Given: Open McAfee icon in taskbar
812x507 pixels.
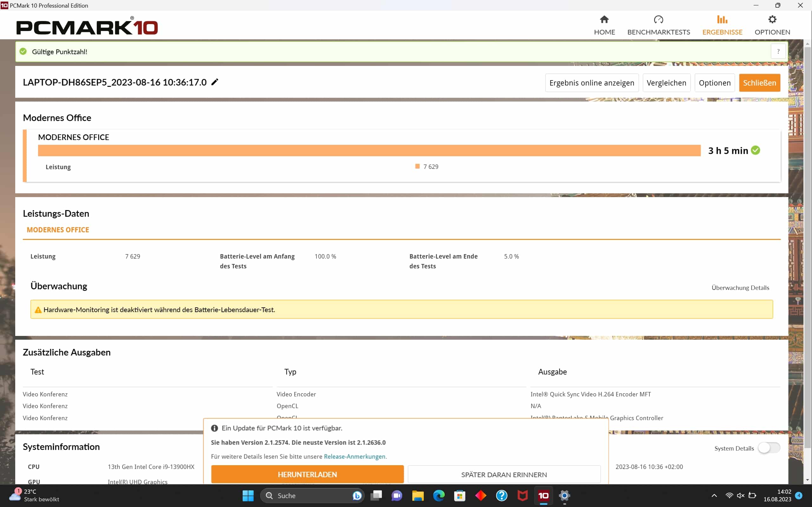Looking at the screenshot, I should click(522, 496).
